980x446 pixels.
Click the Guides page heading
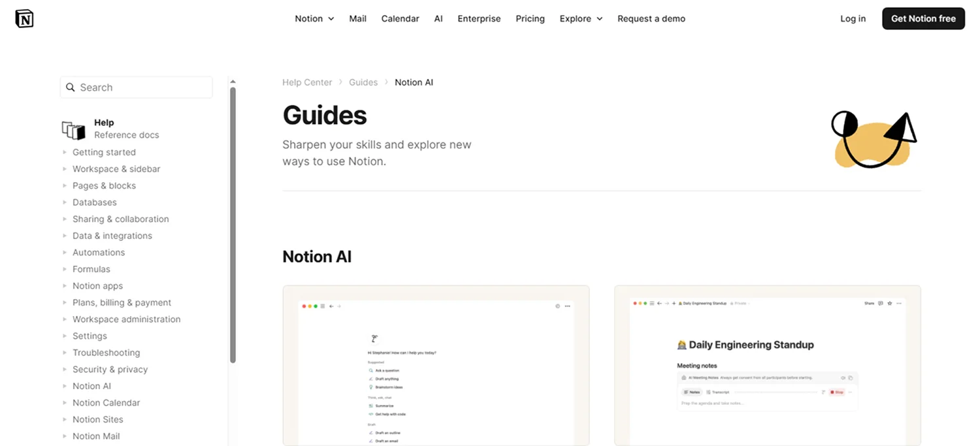click(325, 116)
